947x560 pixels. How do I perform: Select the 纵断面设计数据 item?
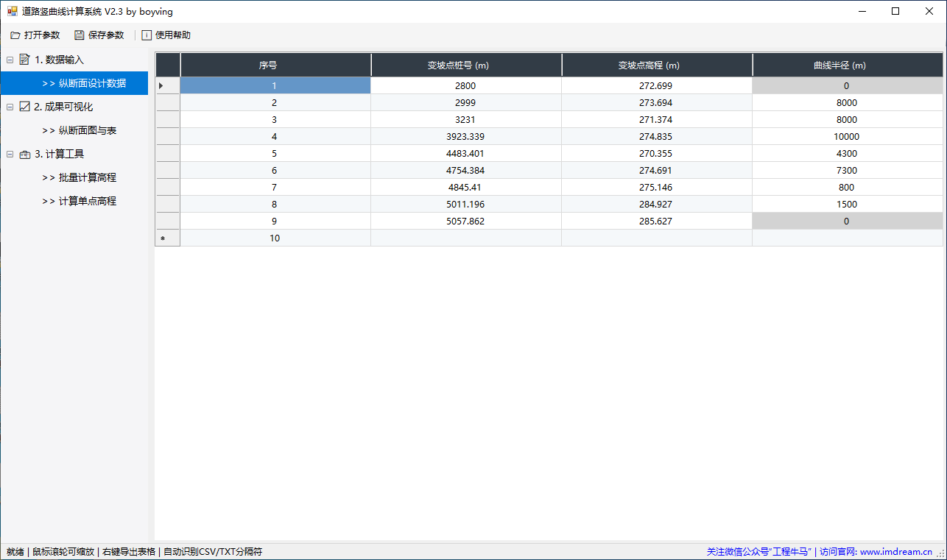[91, 83]
